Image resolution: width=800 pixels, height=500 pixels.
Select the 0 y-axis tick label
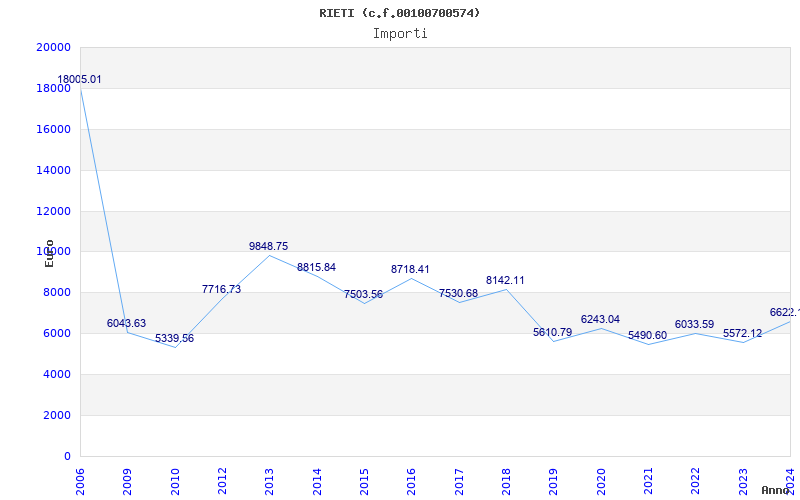pyautogui.click(x=67, y=456)
